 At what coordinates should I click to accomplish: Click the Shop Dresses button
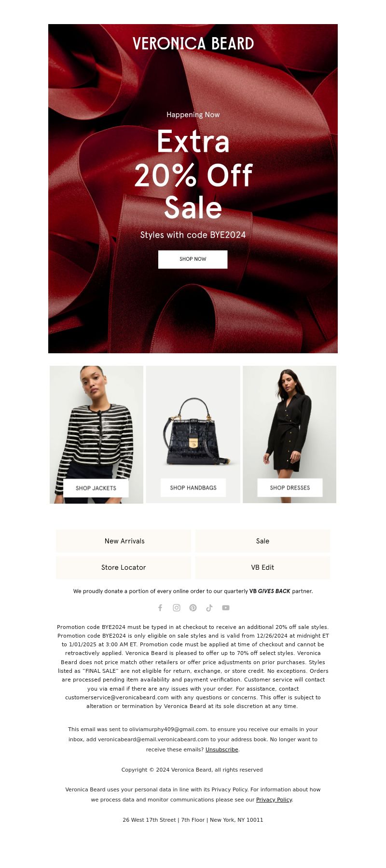click(290, 488)
